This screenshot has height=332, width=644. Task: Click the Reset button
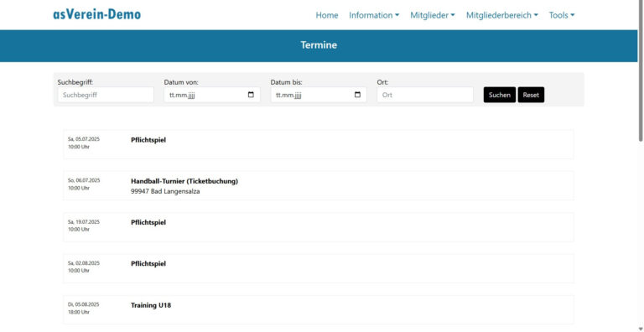click(531, 95)
